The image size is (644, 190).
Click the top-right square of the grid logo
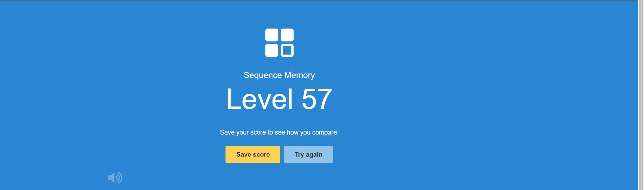point(287,35)
